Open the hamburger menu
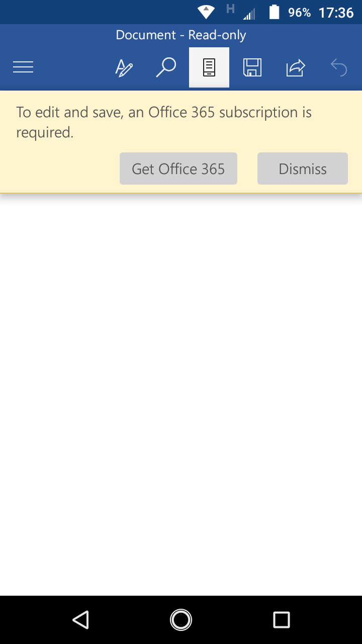362x644 pixels. click(23, 67)
